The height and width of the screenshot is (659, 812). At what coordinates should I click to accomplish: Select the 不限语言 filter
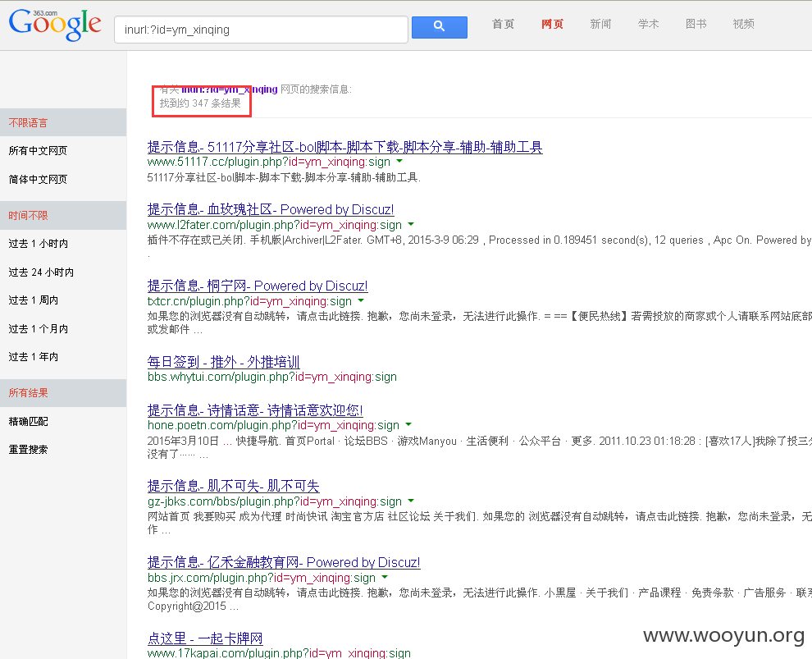click(63, 123)
